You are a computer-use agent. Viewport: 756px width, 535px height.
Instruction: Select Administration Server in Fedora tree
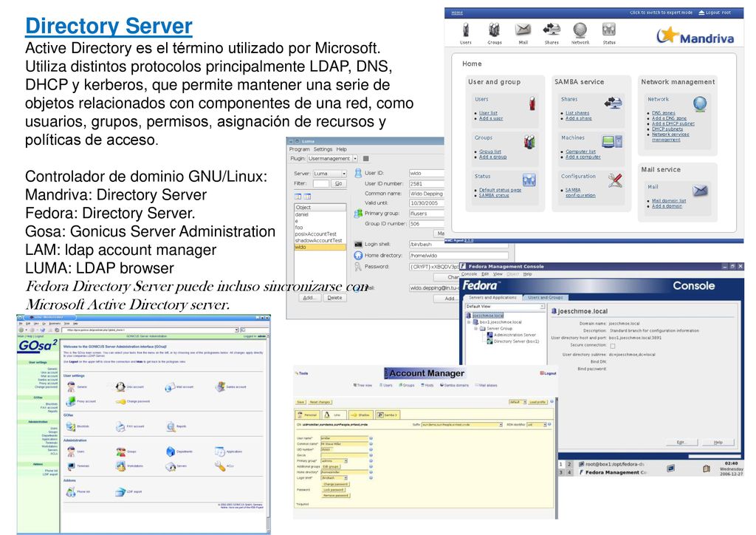coord(515,334)
